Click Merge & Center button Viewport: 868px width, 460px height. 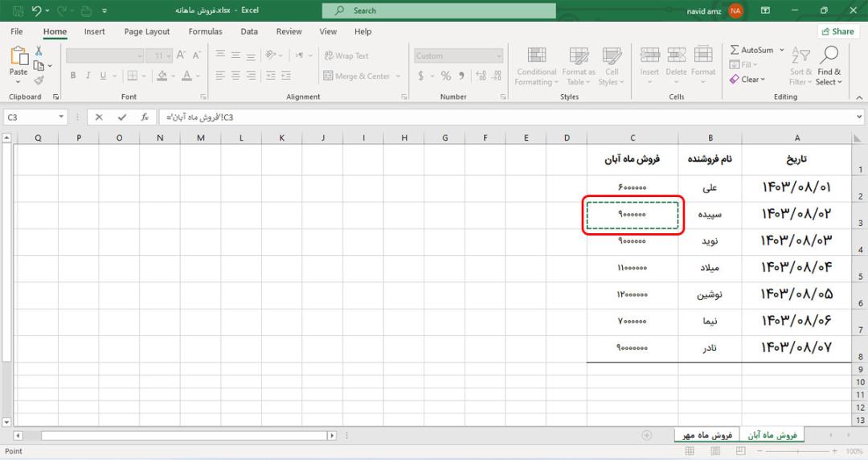pyautogui.click(x=357, y=76)
